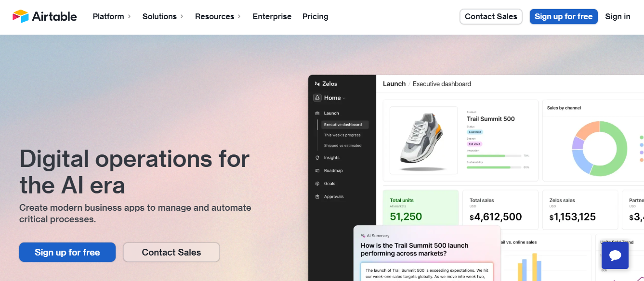Click the 51,250 total units figure
The height and width of the screenshot is (281, 644).
406,217
